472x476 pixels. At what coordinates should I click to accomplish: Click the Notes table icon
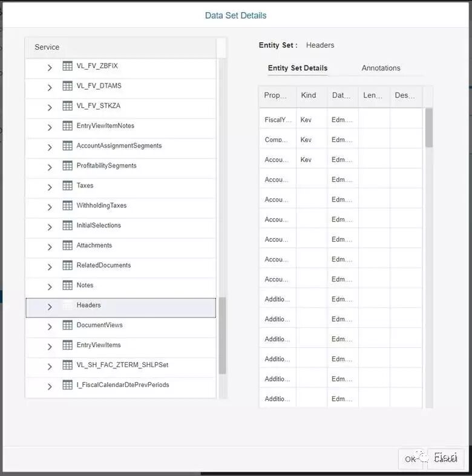(67, 285)
